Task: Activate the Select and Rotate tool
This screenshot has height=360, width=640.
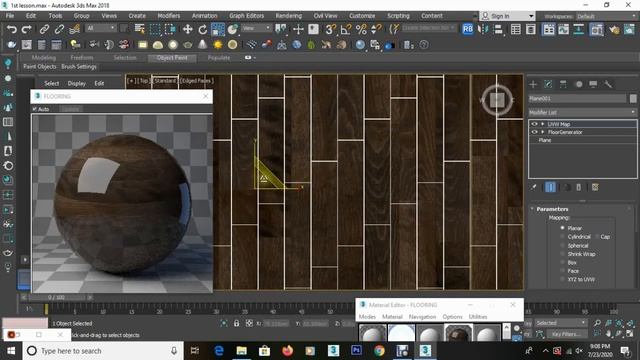Action: click(x=202, y=29)
